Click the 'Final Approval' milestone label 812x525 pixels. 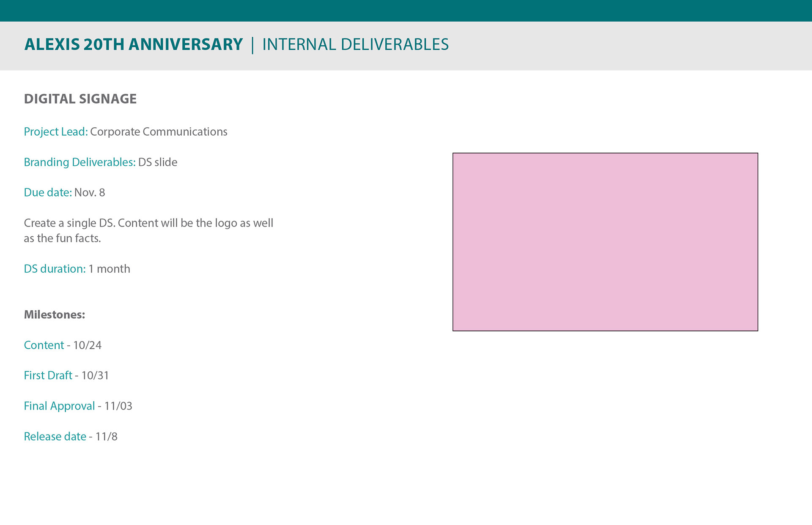point(60,406)
